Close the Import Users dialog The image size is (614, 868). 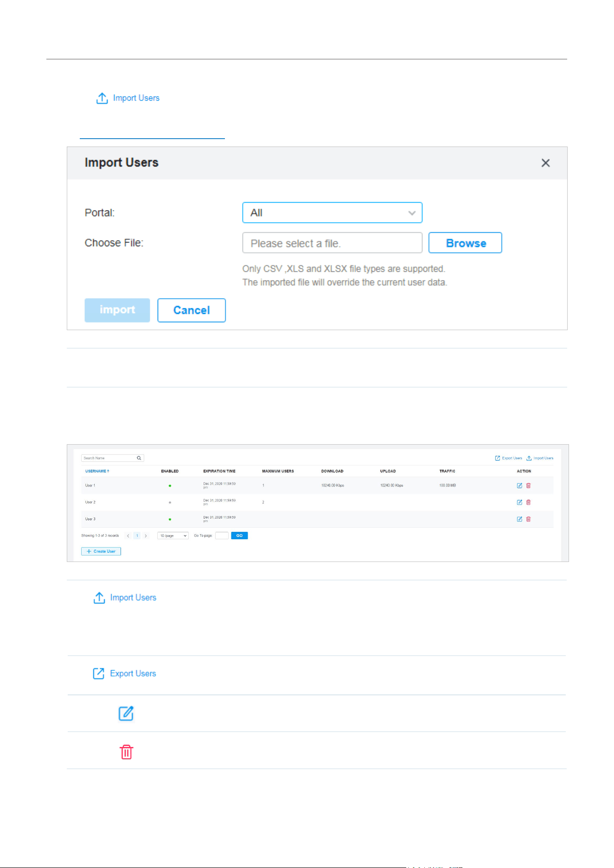click(x=545, y=163)
